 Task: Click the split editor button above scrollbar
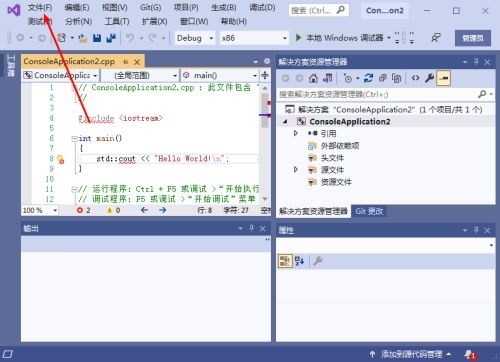(x=265, y=75)
